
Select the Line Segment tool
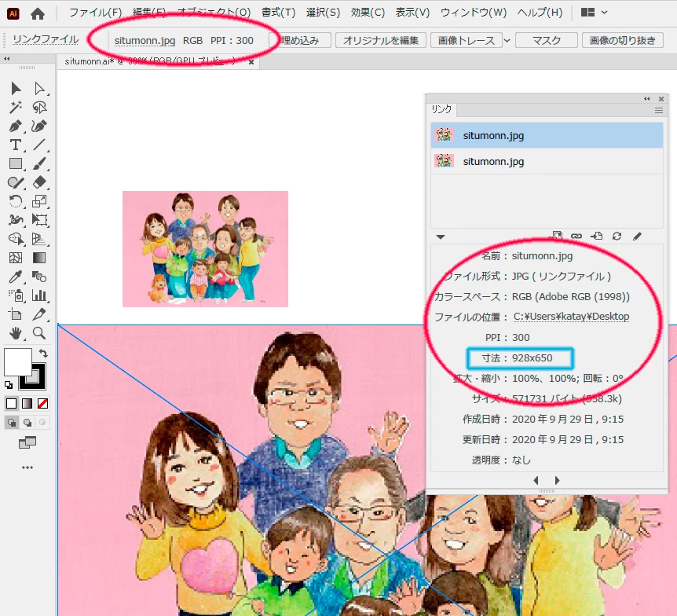point(39,145)
